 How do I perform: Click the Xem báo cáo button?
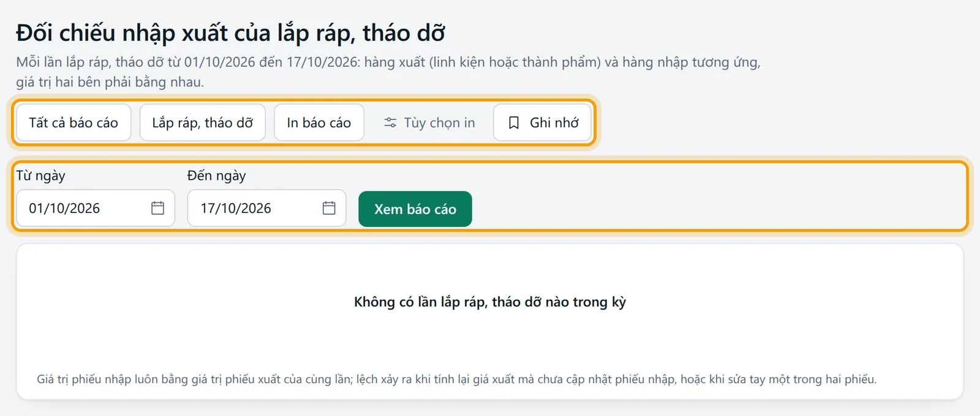click(415, 209)
